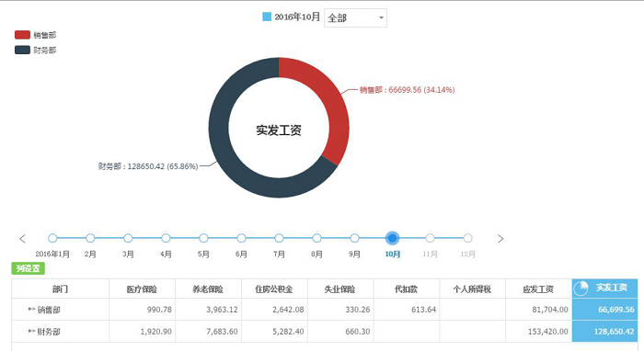Click the 1,920.90 medical insurance cell
This screenshot has height=351, width=644.
[142, 332]
